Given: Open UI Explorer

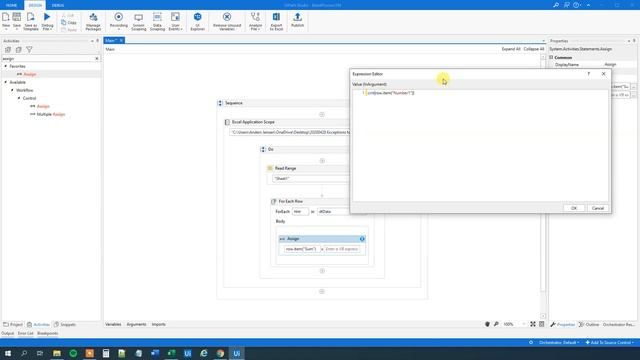Looking at the screenshot, I should (x=198, y=21).
